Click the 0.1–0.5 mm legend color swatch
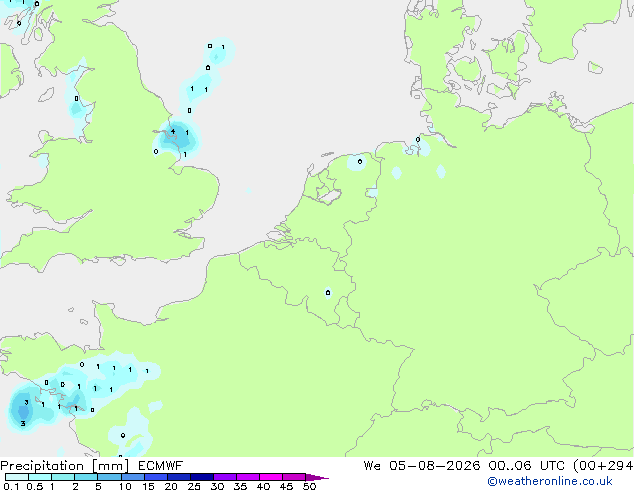634x490 pixels. 17,477
